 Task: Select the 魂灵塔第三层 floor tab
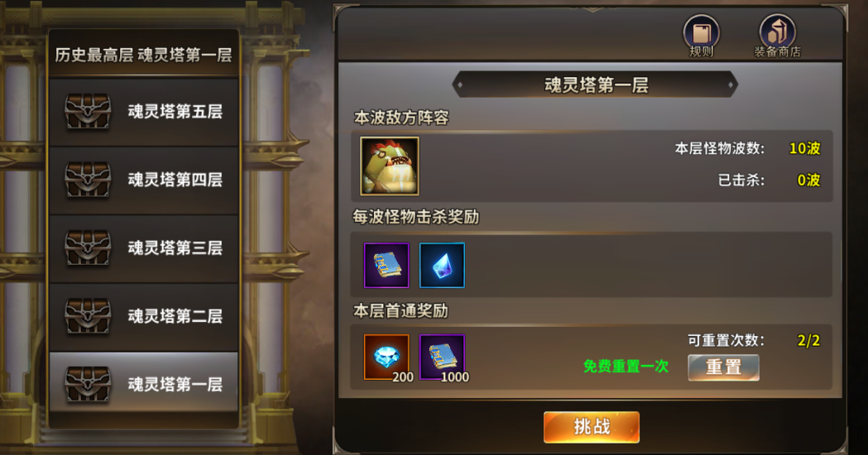coord(144,248)
